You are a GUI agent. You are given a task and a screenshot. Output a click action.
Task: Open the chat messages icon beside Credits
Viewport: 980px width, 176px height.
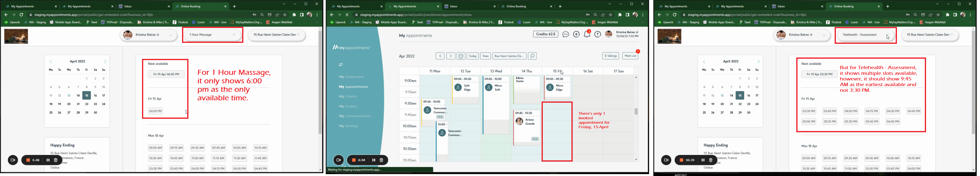[565, 34]
